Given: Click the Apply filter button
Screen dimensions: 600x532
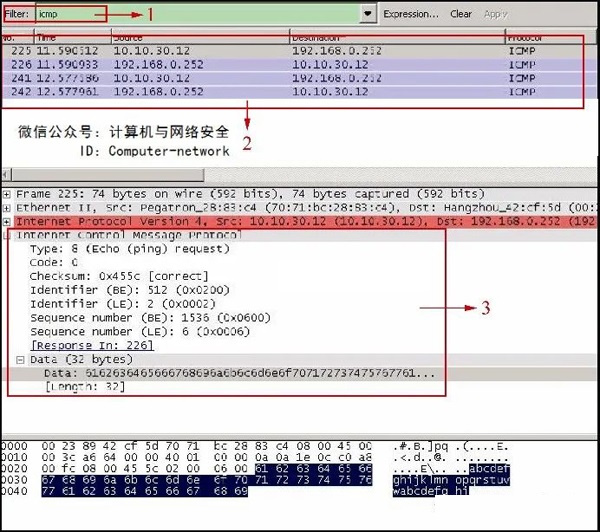Looking at the screenshot, I should tap(495, 14).
